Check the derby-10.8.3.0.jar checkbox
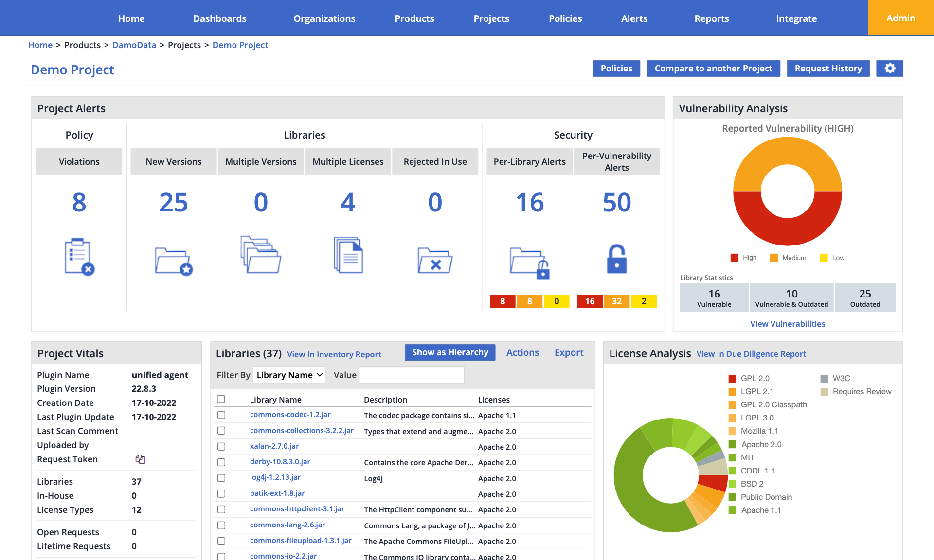This screenshot has width=934, height=560. click(x=221, y=462)
